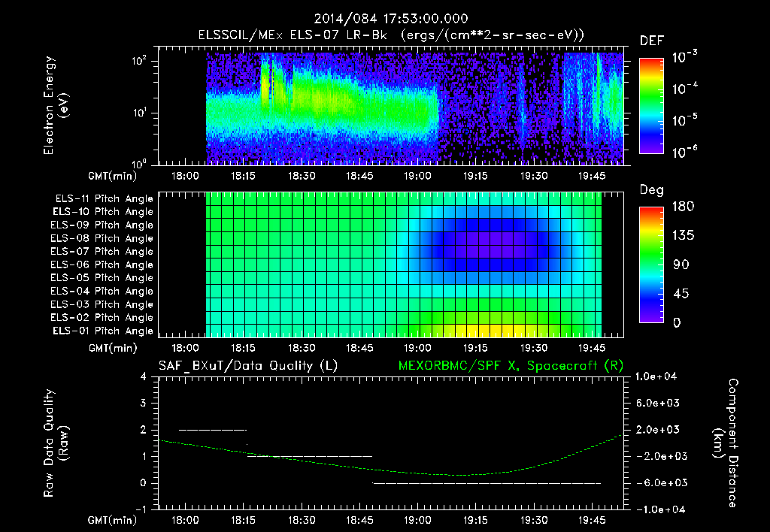Click the DEF color scale bar
Viewport: 770px width, 532px height.
(x=651, y=106)
